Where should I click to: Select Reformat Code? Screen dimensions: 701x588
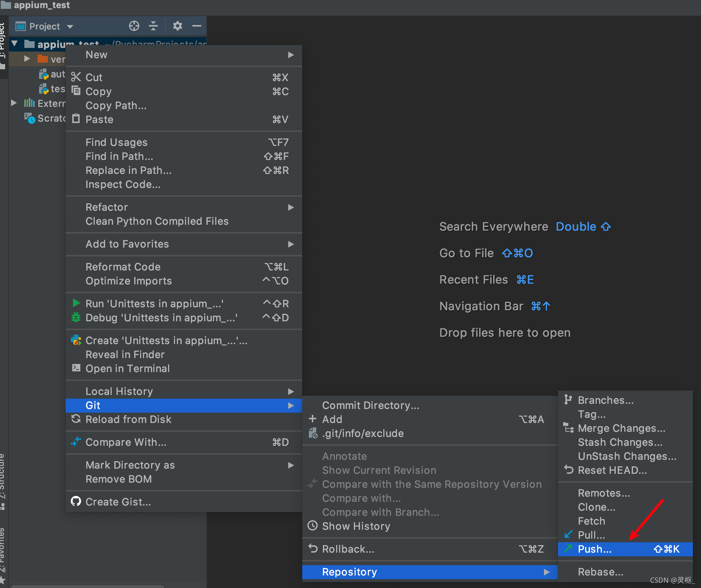(184, 267)
